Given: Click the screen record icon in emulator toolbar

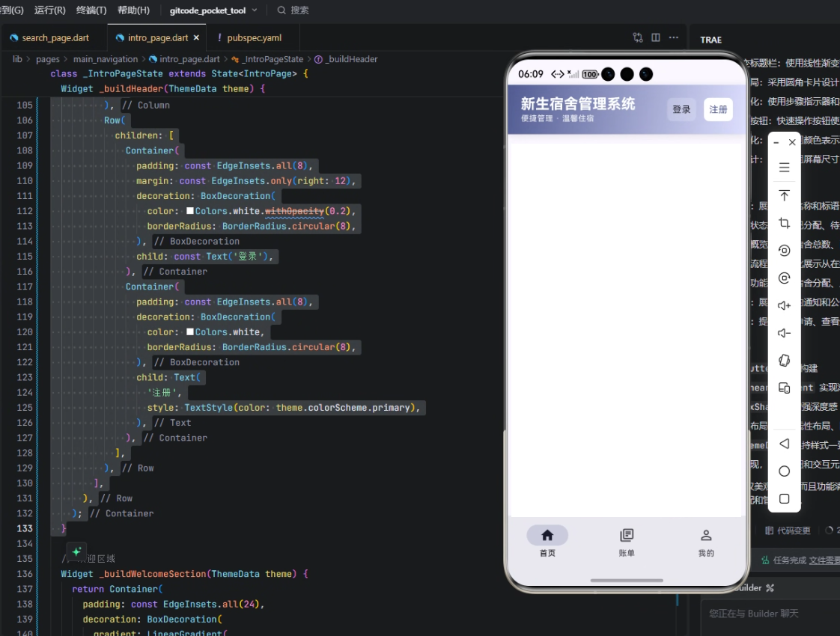Looking at the screenshot, I should tap(785, 251).
